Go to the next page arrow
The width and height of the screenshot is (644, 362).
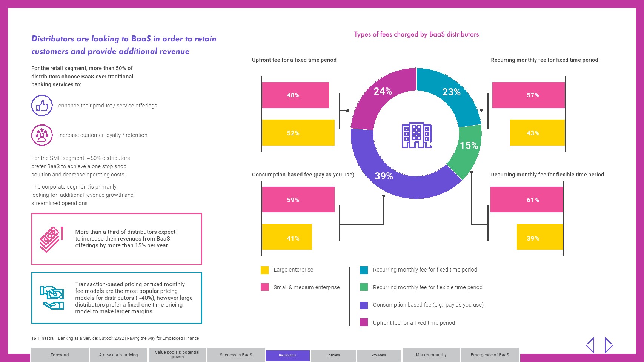608,345
